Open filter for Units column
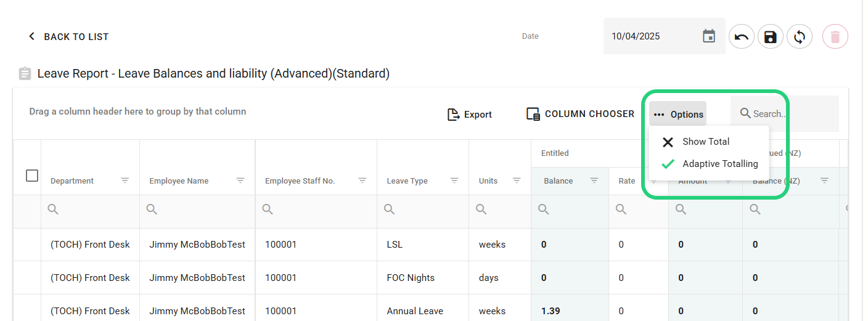Image resolution: width=868 pixels, height=321 pixels. click(517, 181)
